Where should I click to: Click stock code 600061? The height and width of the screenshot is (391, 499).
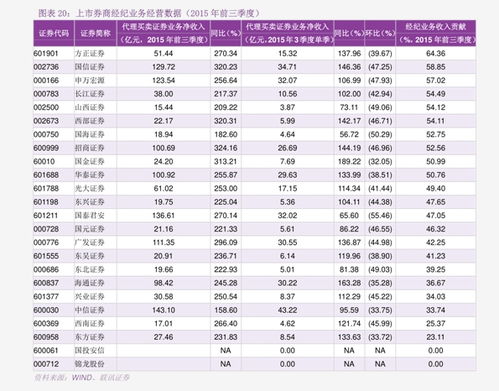point(46,350)
